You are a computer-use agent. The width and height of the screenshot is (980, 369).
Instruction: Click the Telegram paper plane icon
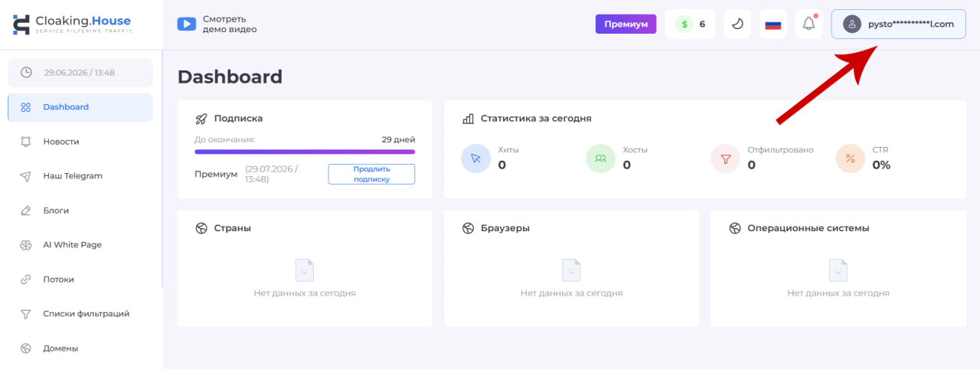tap(26, 176)
